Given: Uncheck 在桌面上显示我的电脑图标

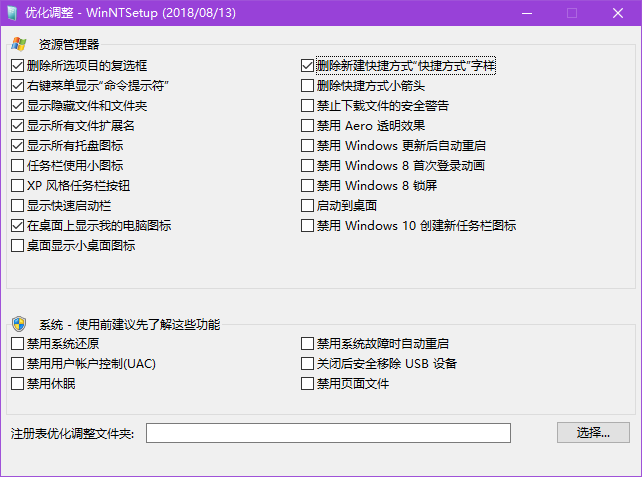Looking at the screenshot, I should click(18, 226).
